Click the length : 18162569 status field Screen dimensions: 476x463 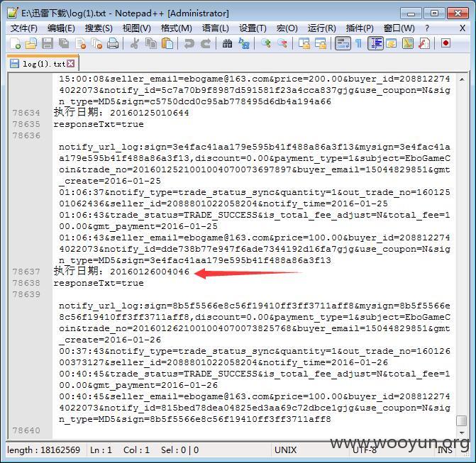[44, 450]
